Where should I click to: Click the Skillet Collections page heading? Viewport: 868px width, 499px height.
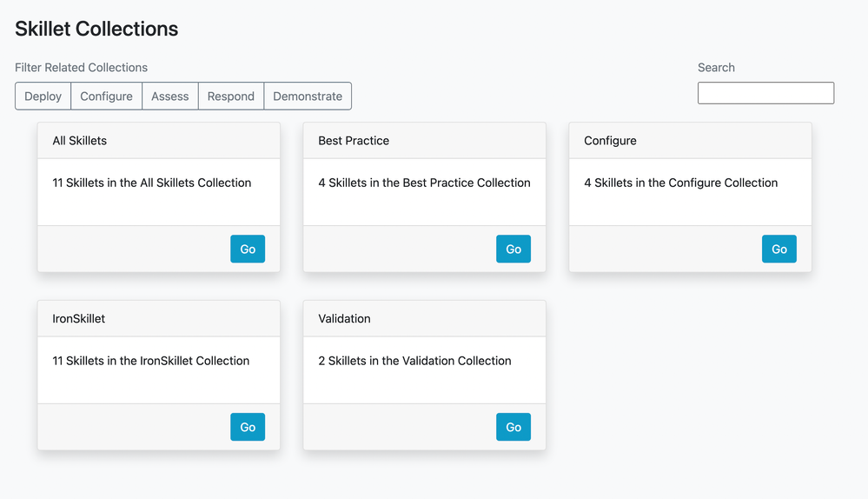click(x=96, y=29)
